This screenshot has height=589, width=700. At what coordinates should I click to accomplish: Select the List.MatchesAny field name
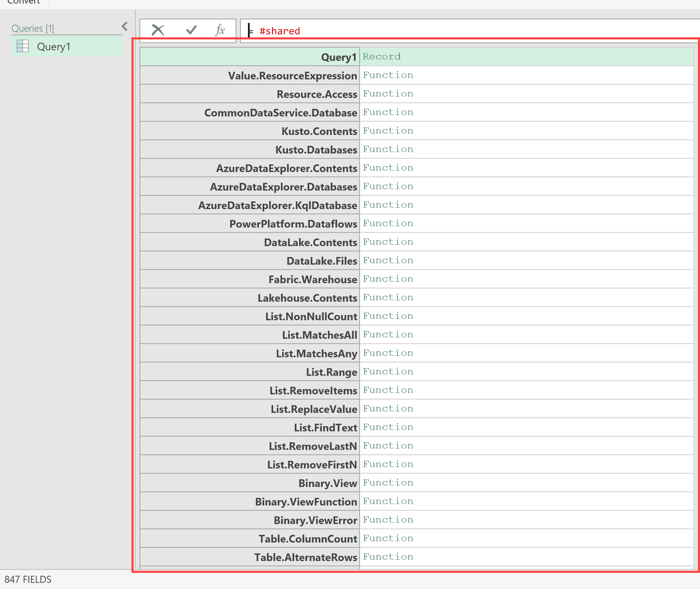coord(249,353)
